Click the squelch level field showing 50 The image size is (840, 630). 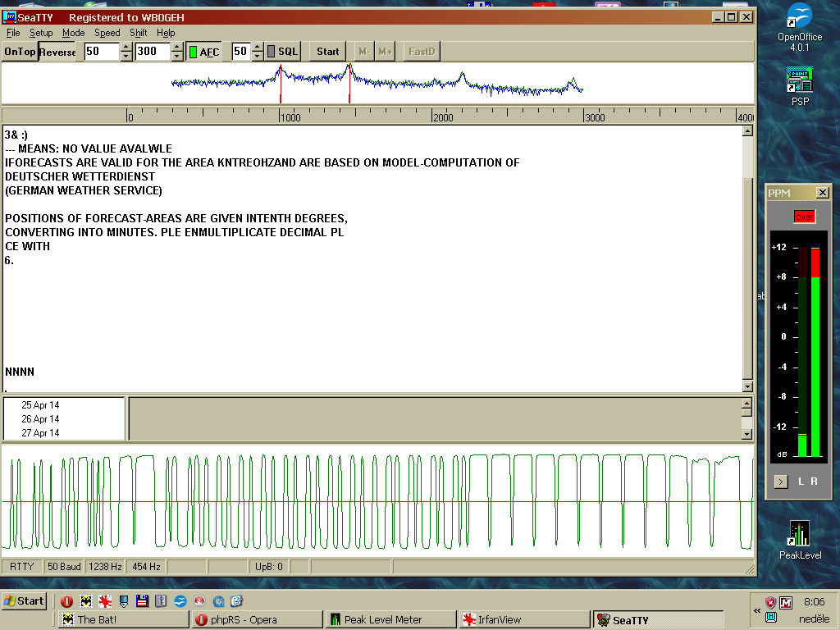[x=241, y=52]
